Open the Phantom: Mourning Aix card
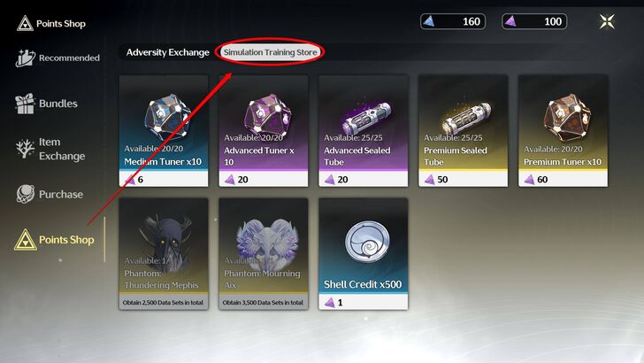 pos(264,254)
